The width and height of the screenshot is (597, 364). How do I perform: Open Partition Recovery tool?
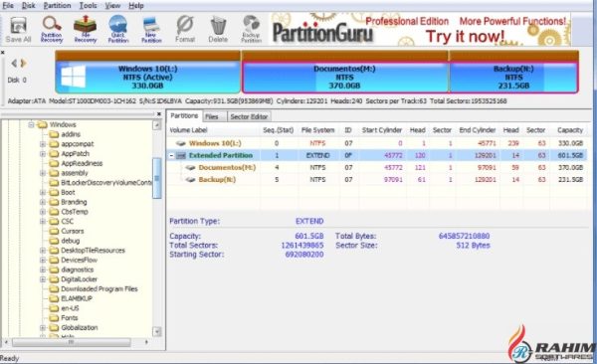(52, 29)
